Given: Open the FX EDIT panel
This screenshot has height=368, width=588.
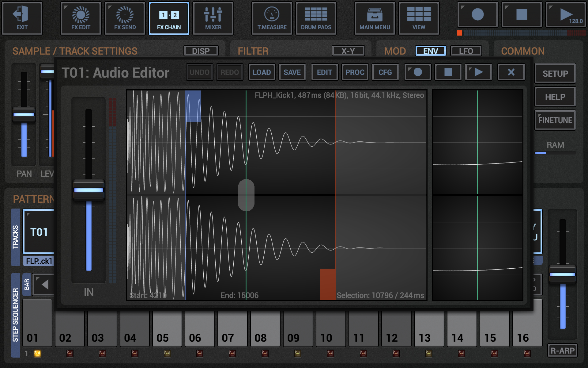Looking at the screenshot, I should pos(81,18).
